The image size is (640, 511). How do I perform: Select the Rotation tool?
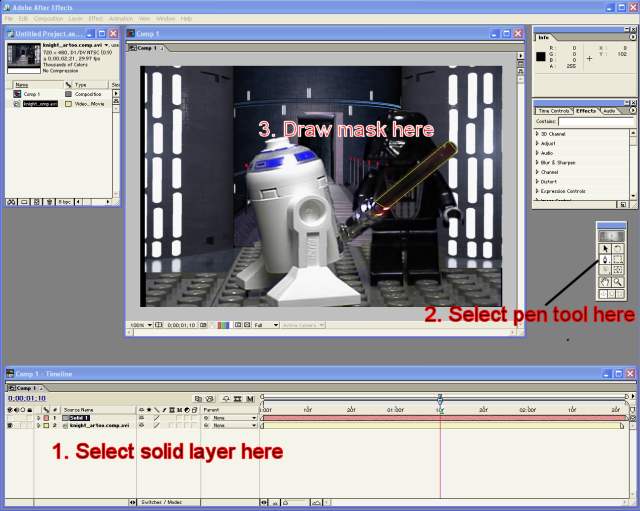pos(618,249)
